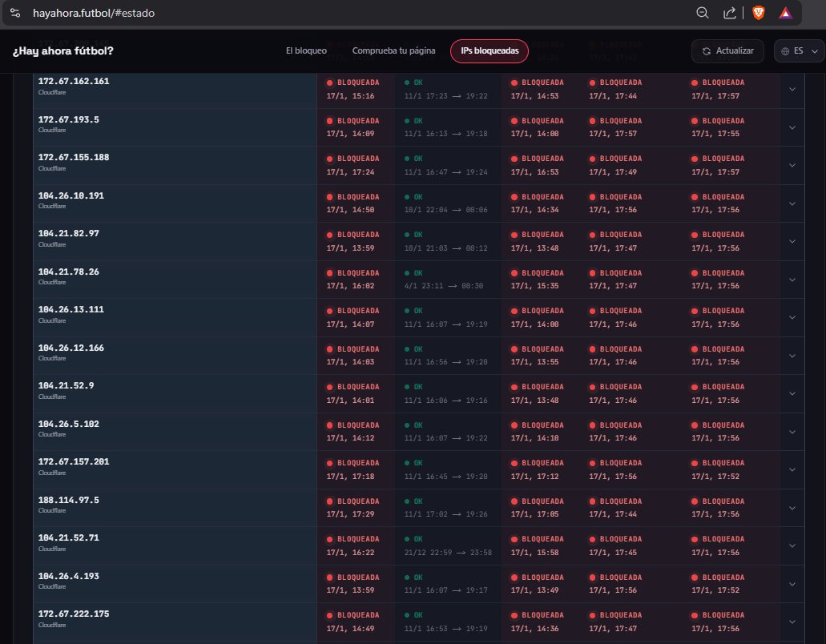Expand the 172.67.193.5 row chevron

point(792,127)
